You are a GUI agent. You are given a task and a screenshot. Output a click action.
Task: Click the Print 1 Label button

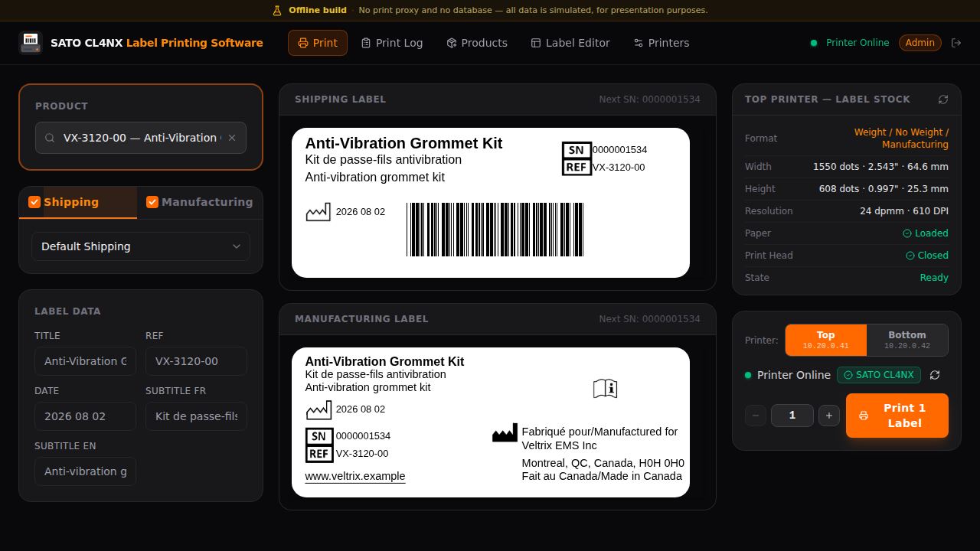897,416
